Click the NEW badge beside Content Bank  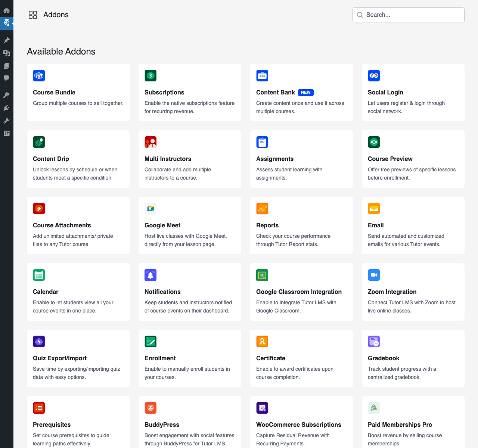coord(306,92)
